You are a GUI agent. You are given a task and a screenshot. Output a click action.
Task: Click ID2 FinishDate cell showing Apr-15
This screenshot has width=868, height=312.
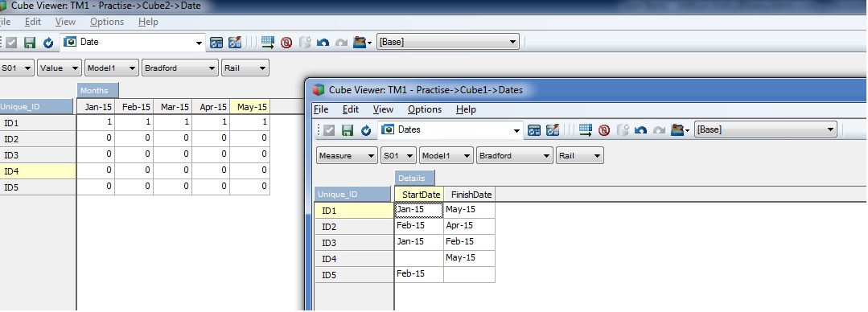click(x=470, y=226)
